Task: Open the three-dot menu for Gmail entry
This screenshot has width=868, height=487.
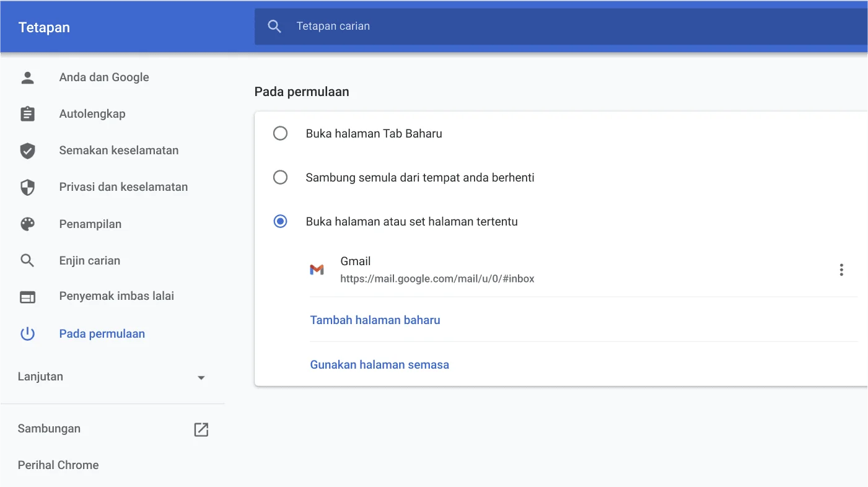Action: click(x=841, y=270)
